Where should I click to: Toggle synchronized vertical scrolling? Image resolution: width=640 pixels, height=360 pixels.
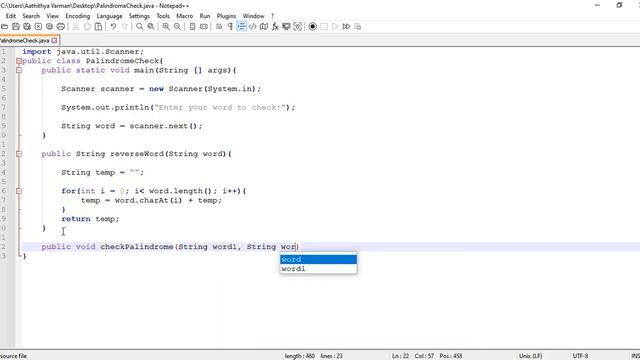pyautogui.click(x=192, y=27)
